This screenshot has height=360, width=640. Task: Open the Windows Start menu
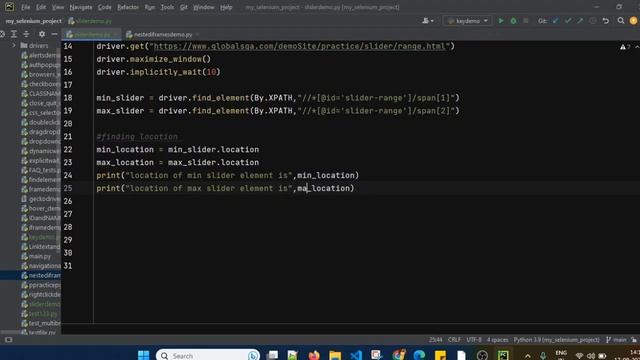click(x=143, y=355)
